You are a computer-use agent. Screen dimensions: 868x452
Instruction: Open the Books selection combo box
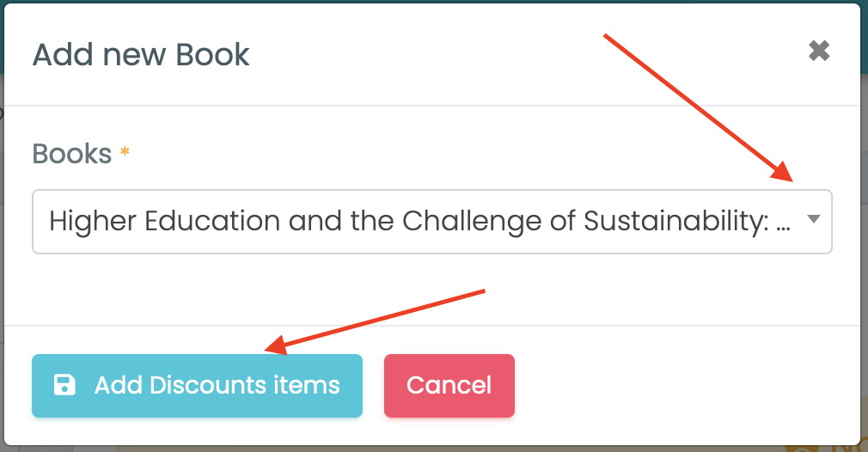point(431,222)
